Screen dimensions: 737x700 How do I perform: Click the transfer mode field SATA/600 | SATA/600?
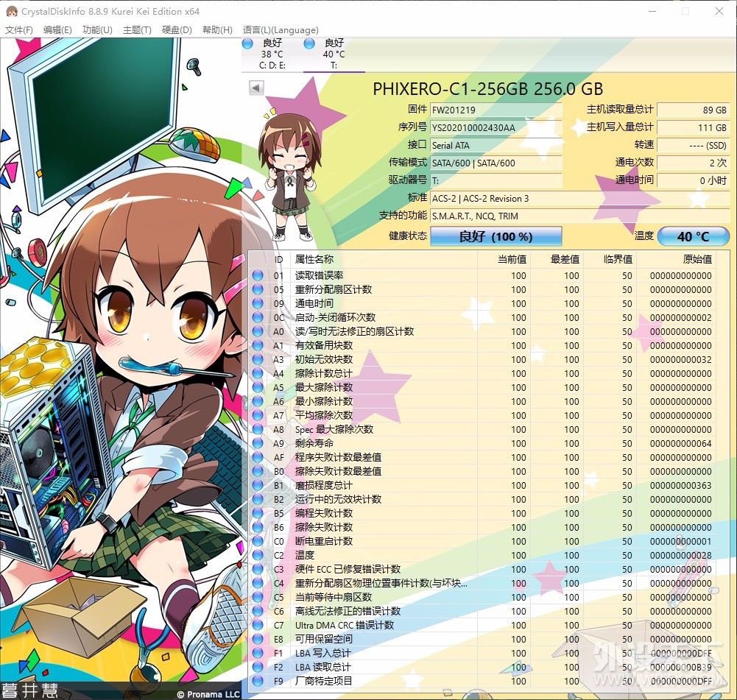click(496, 163)
